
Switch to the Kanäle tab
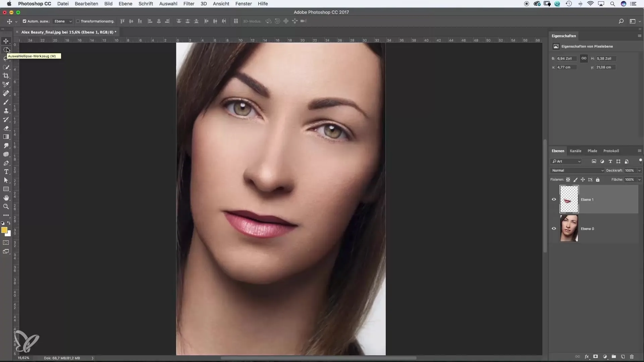pyautogui.click(x=576, y=151)
